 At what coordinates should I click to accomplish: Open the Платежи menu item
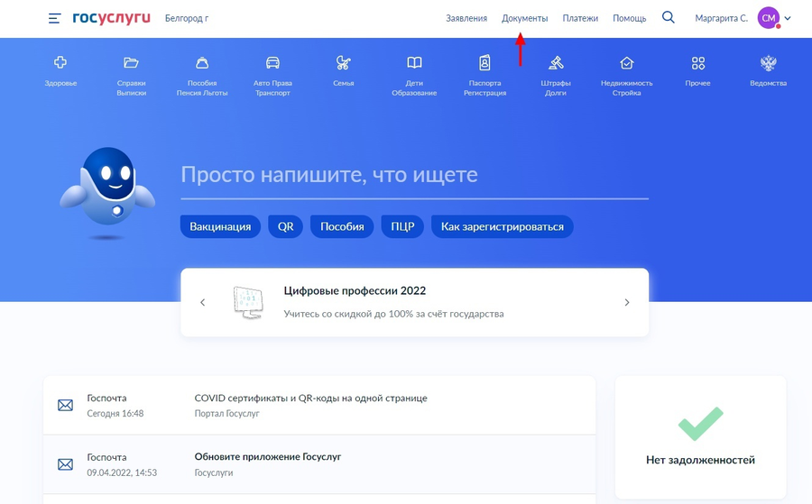pos(580,18)
